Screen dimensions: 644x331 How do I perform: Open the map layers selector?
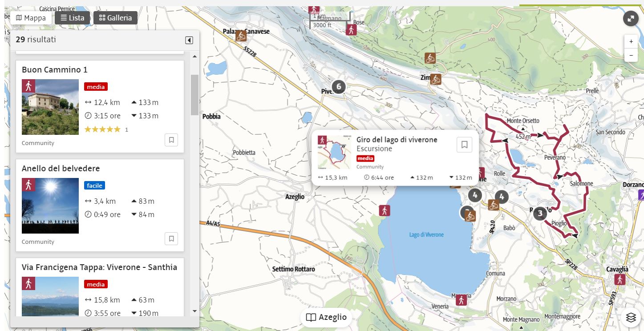pos(631,318)
